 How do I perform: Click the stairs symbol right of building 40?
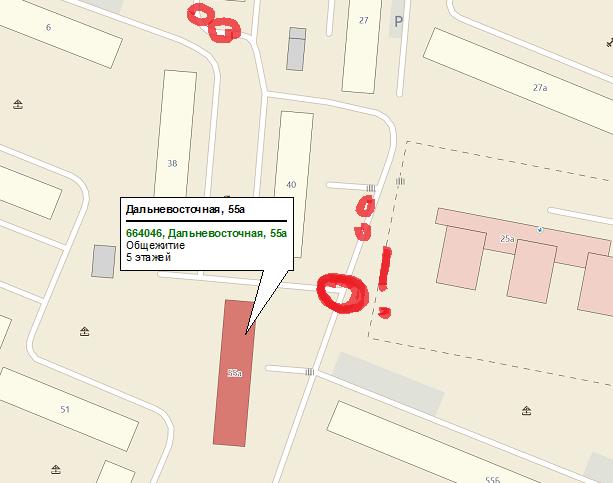[371, 189]
